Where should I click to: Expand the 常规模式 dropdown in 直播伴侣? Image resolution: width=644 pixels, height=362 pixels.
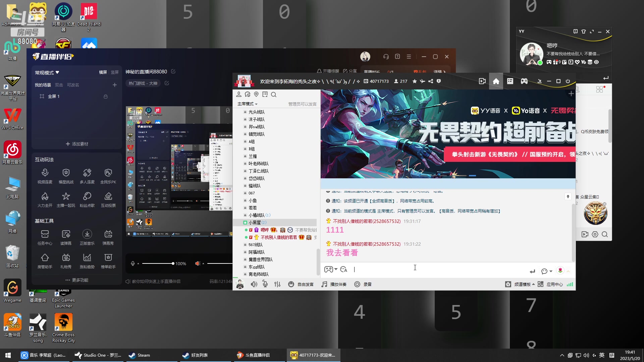(46, 72)
